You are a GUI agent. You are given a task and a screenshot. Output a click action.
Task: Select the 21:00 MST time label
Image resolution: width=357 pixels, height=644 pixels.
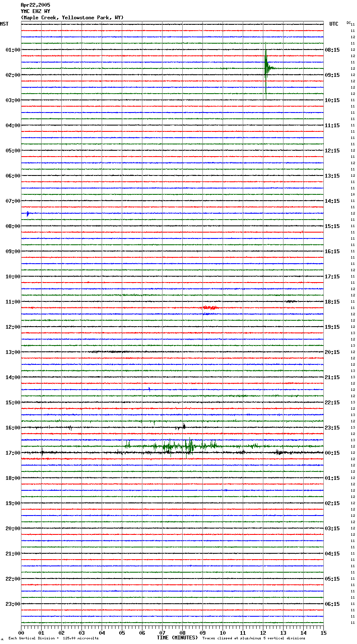tap(13, 554)
